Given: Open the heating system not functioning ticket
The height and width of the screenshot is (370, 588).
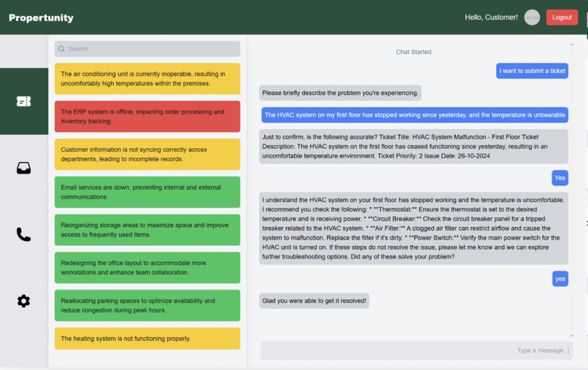Looking at the screenshot, I should coord(147,339).
